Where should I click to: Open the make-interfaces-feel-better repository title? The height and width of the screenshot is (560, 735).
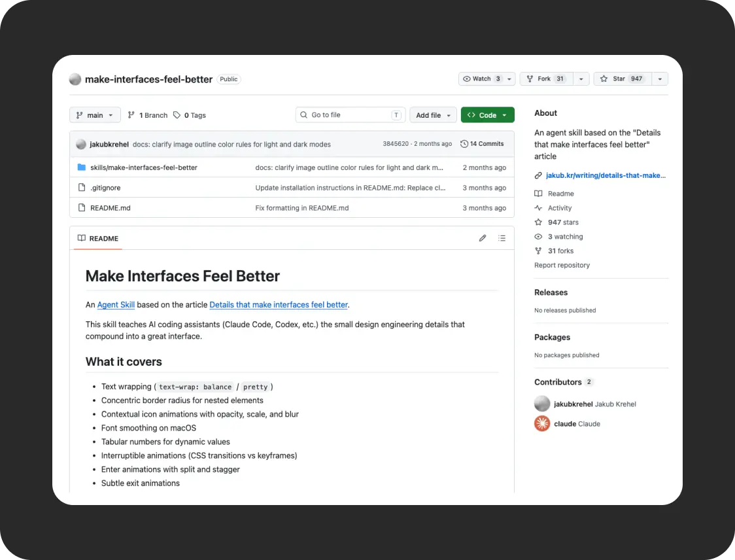click(x=148, y=79)
